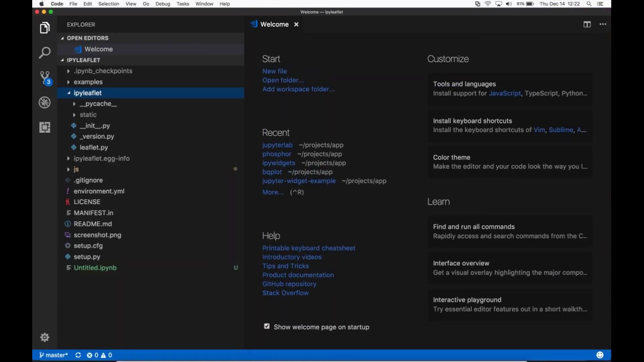
Task: Click the Open folder... link
Action: pos(283,80)
